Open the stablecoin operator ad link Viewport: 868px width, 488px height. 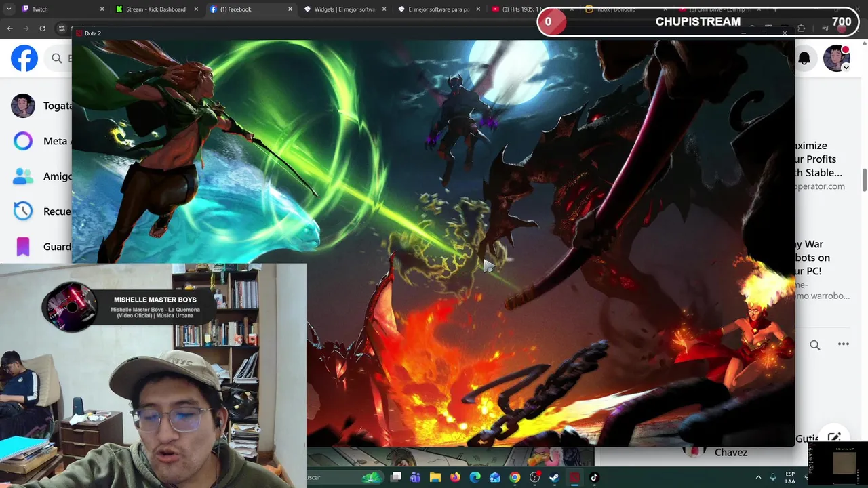click(x=819, y=165)
